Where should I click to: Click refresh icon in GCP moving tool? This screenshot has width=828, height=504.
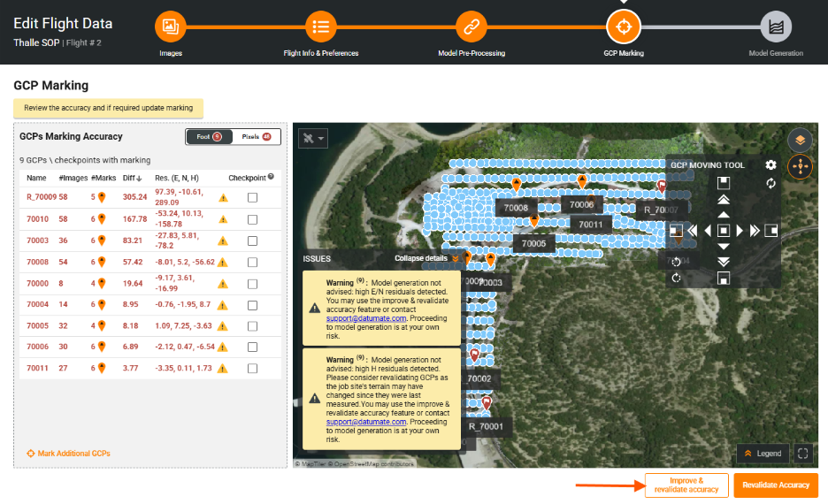[x=770, y=183]
